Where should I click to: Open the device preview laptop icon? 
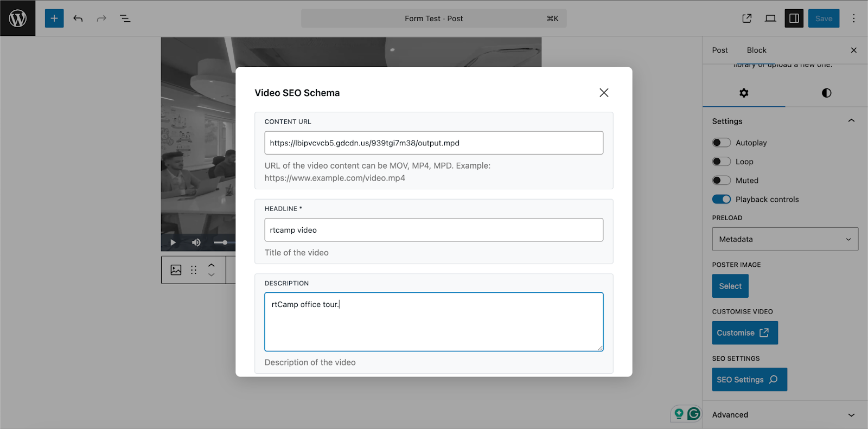click(770, 18)
